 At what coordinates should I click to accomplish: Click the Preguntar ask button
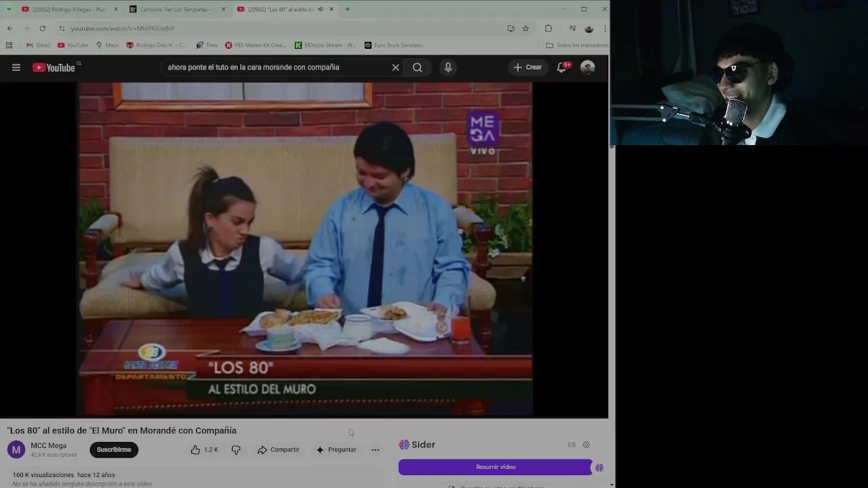coord(336,449)
